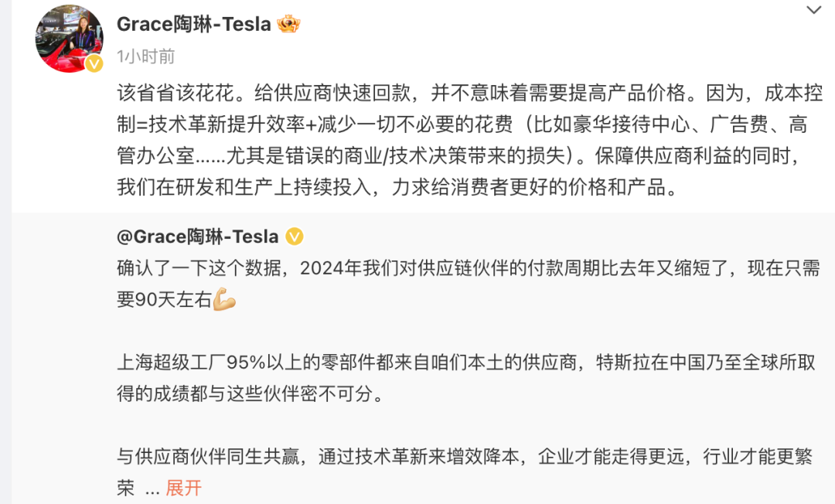This screenshot has width=835, height=504.
Task: Open the Grace陶琳-Tesla profile avatar photo
Action: (x=70, y=39)
